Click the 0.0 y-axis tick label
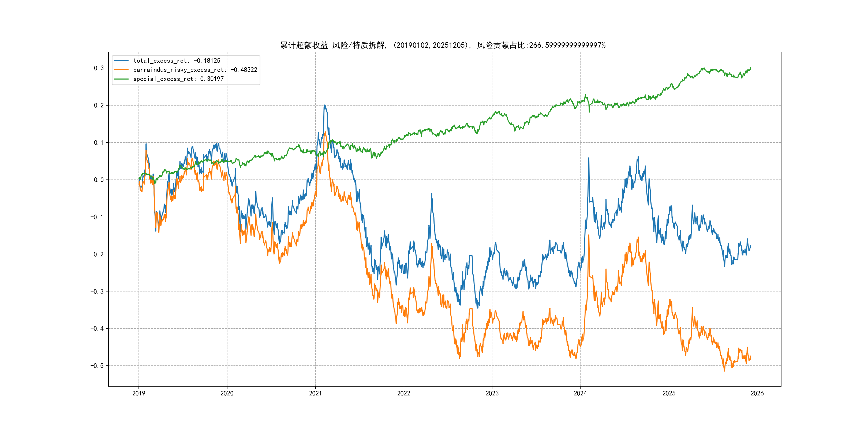This screenshot has height=434, width=868. [99, 180]
